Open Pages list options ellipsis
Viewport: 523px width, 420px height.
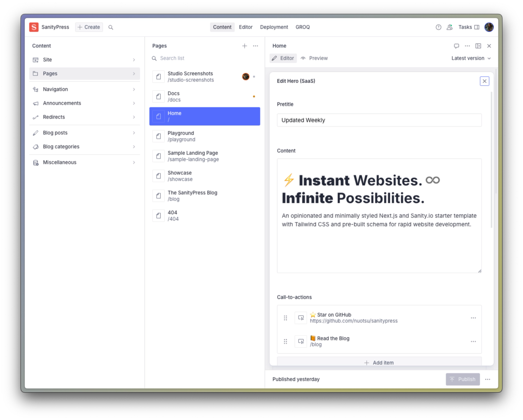click(x=256, y=46)
